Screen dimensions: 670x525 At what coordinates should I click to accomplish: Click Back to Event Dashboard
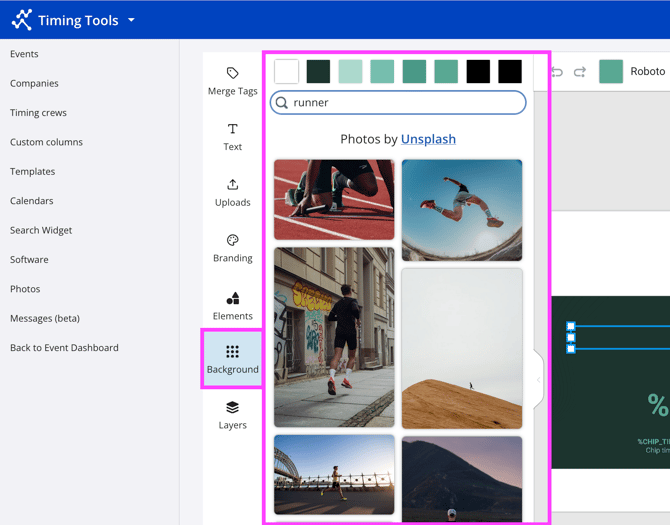click(x=64, y=348)
